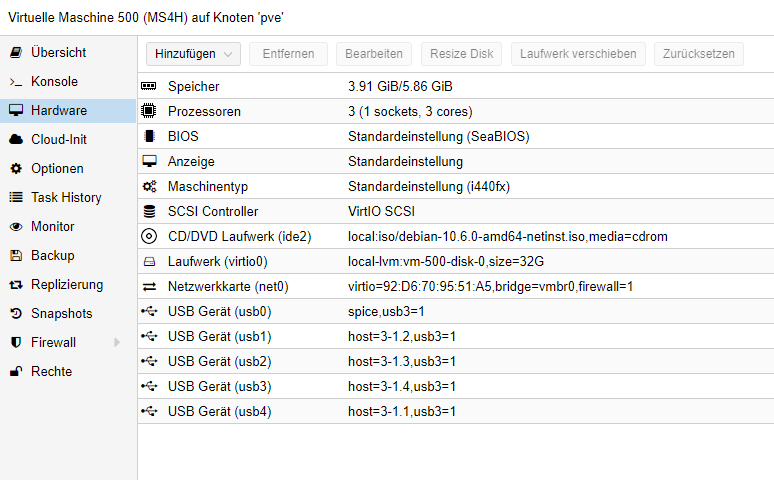Click the Speicher memory icon
Image resolution: width=774 pixels, height=480 pixels.
click(149, 87)
